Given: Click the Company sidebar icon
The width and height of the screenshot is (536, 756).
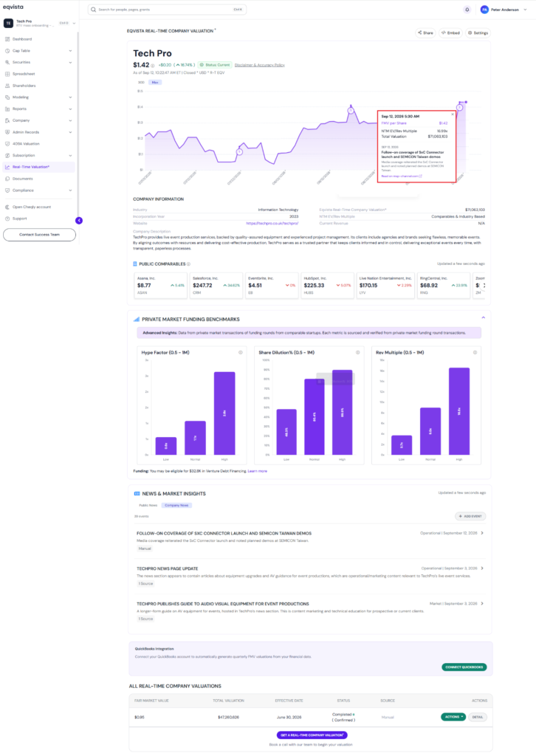Looking at the screenshot, I should [7, 120].
